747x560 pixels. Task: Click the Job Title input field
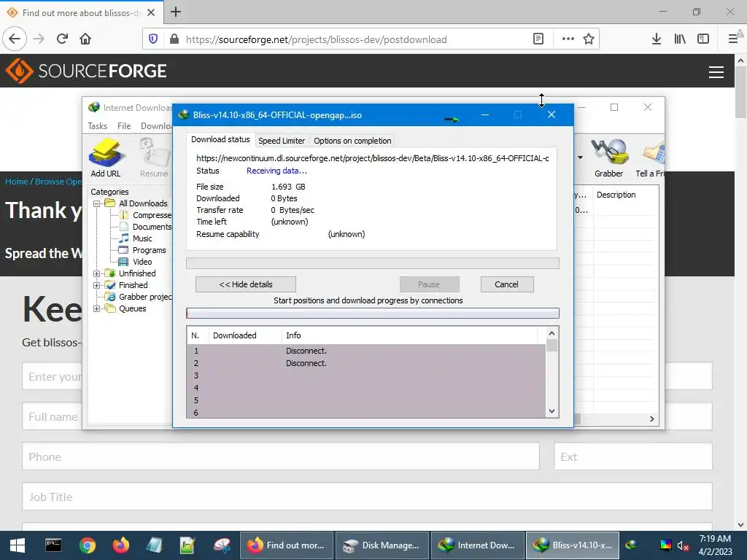pos(367,496)
